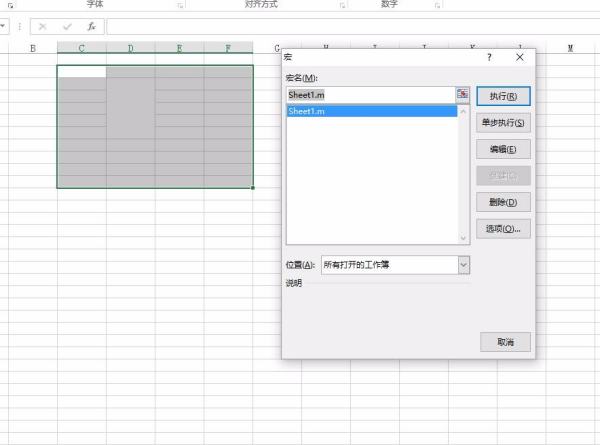Viewport: 600px width, 445px height.
Task: Open 选项(O)... macro options
Action: [x=503, y=229]
